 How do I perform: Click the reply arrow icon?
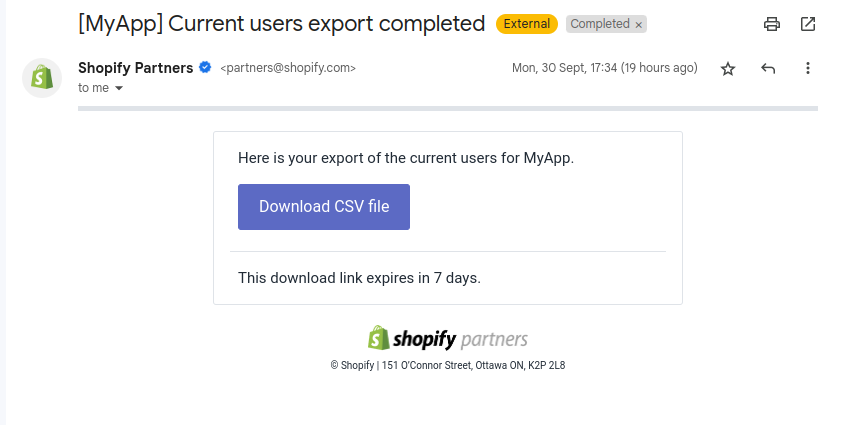768,68
